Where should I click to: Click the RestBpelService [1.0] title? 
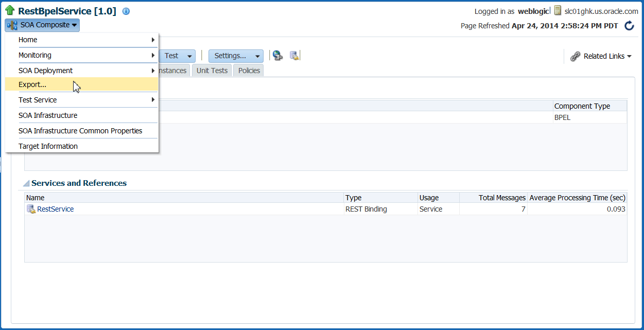click(x=67, y=11)
